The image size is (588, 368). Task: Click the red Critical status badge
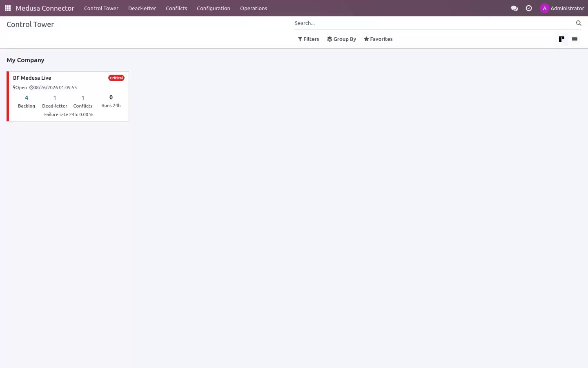click(x=116, y=78)
